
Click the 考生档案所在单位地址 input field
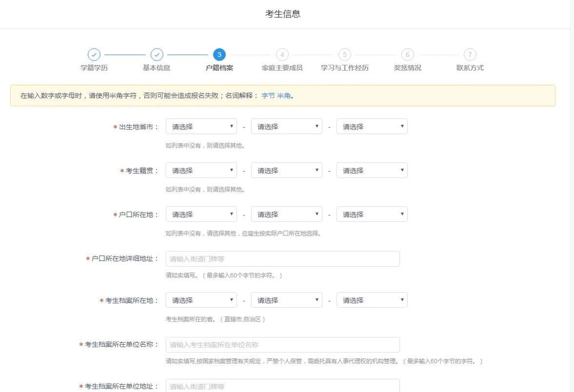(283, 386)
